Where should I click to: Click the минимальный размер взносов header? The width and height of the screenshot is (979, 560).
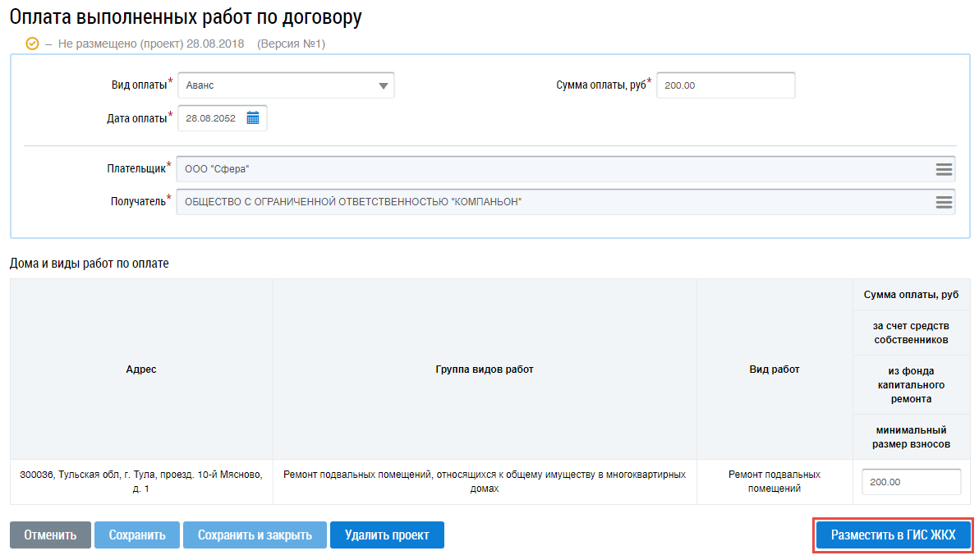coord(911,437)
